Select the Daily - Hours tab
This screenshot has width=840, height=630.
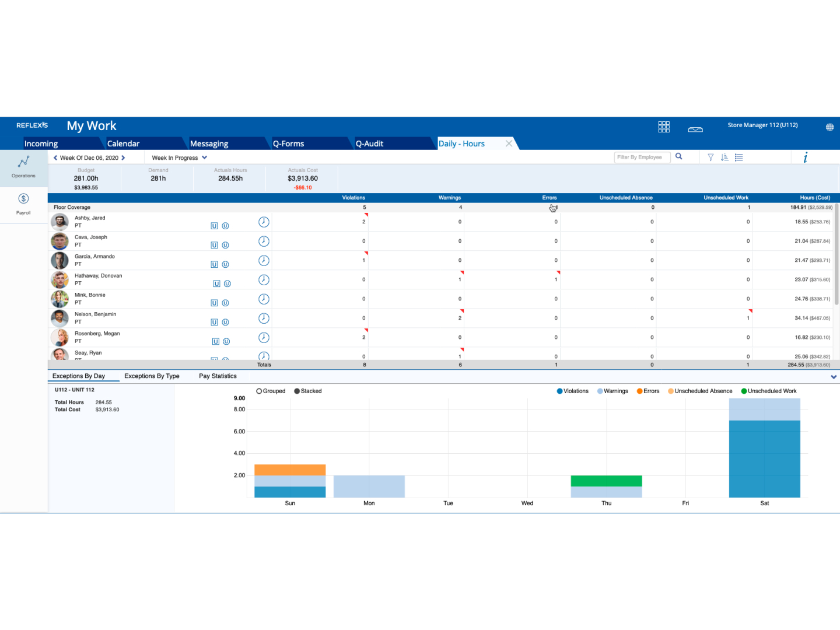[x=461, y=143]
